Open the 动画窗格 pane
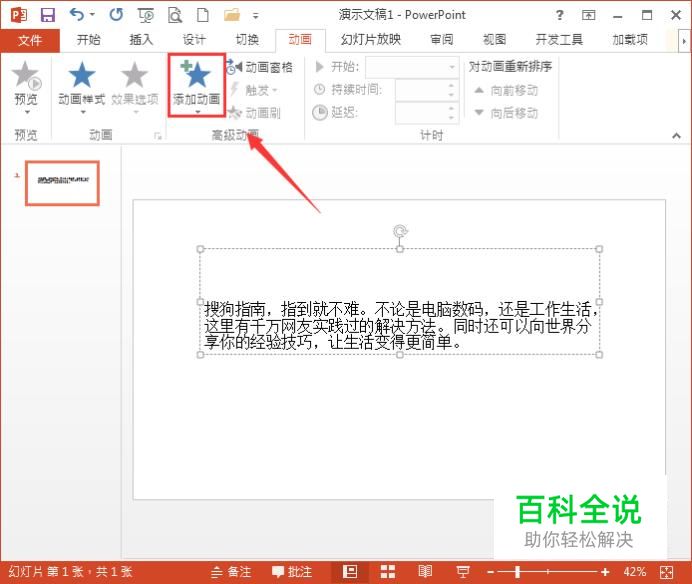The width and height of the screenshot is (692, 584). click(260, 67)
